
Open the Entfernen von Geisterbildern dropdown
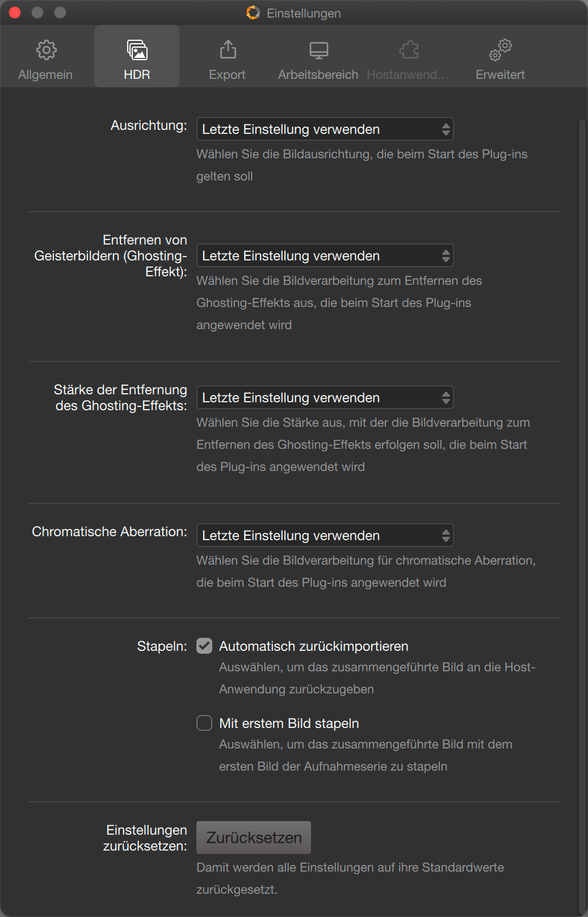coord(325,255)
